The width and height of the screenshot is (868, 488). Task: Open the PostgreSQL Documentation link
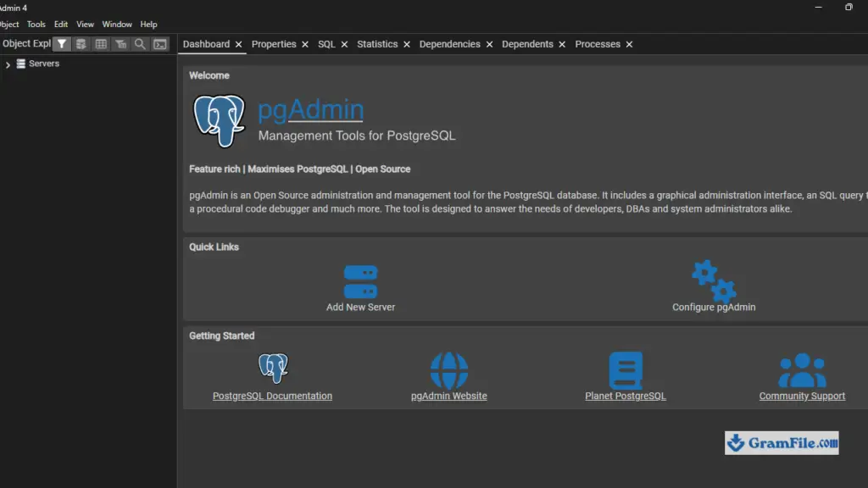click(x=272, y=396)
